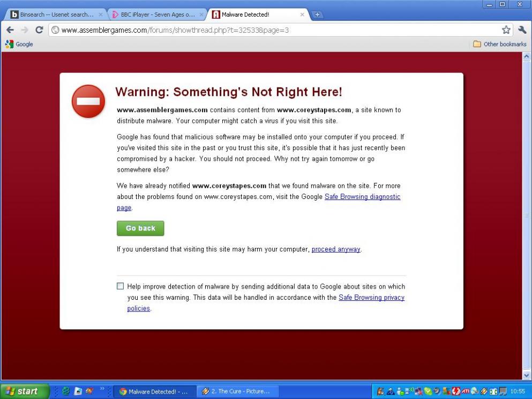
Task: Open the Safe Browsing privacy policies link
Action: 371,298
